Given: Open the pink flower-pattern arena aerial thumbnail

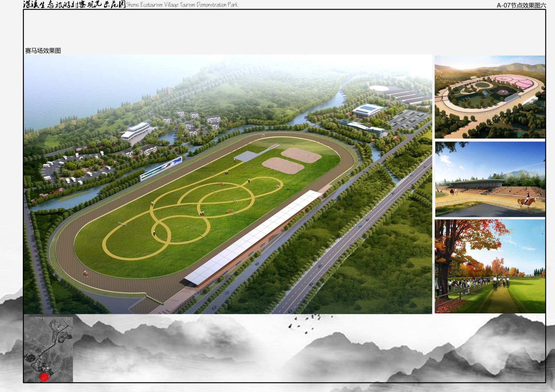Looking at the screenshot, I should point(490,97).
